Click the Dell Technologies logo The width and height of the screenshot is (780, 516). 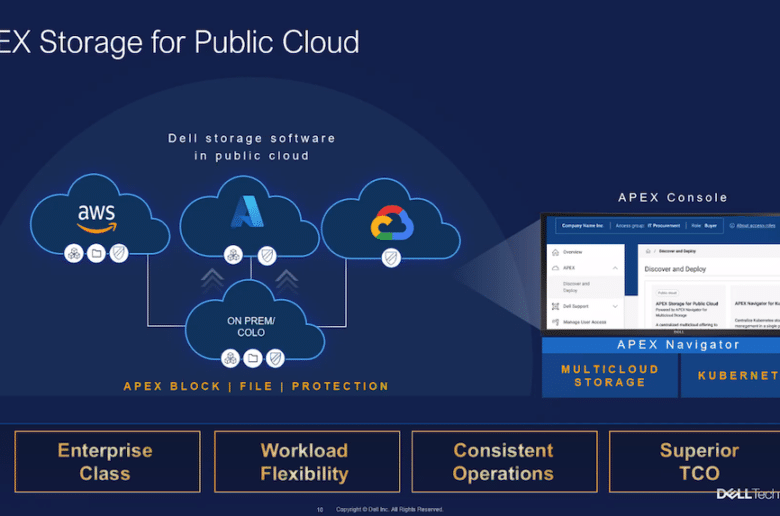(x=748, y=494)
